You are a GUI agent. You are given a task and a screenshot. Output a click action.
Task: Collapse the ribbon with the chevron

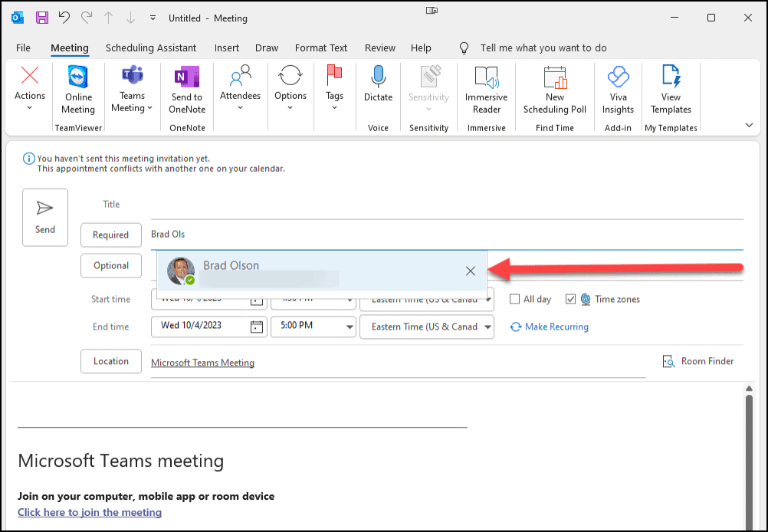pos(749,126)
